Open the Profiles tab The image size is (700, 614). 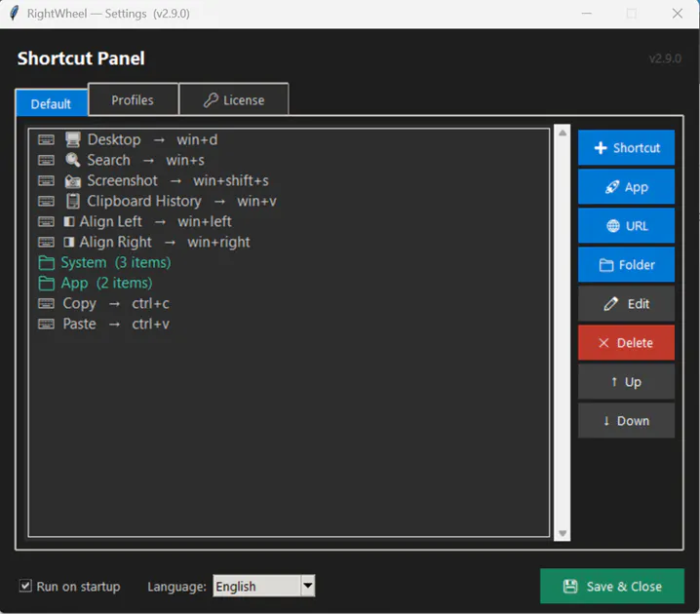pyautogui.click(x=133, y=100)
